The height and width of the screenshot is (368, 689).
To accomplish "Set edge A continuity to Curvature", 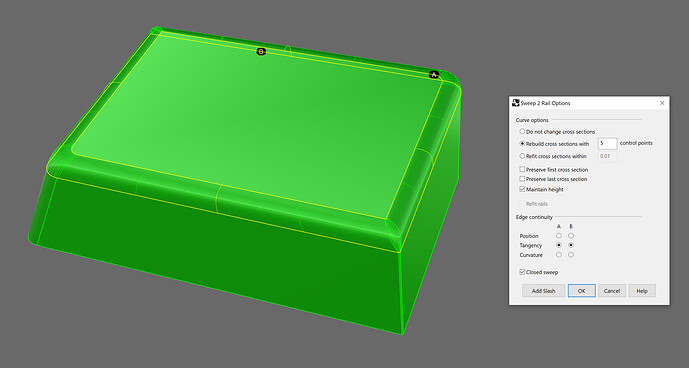I will pyautogui.click(x=559, y=255).
